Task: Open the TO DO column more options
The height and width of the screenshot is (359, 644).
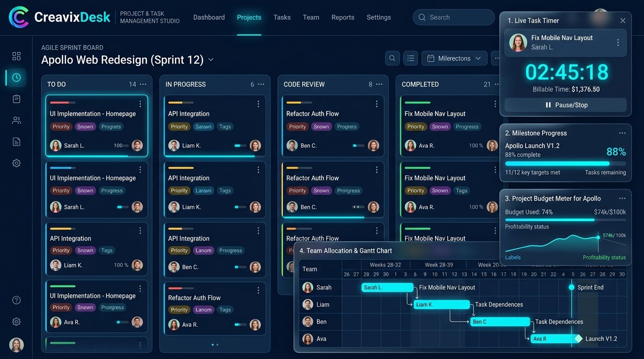Action: [x=143, y=84]
